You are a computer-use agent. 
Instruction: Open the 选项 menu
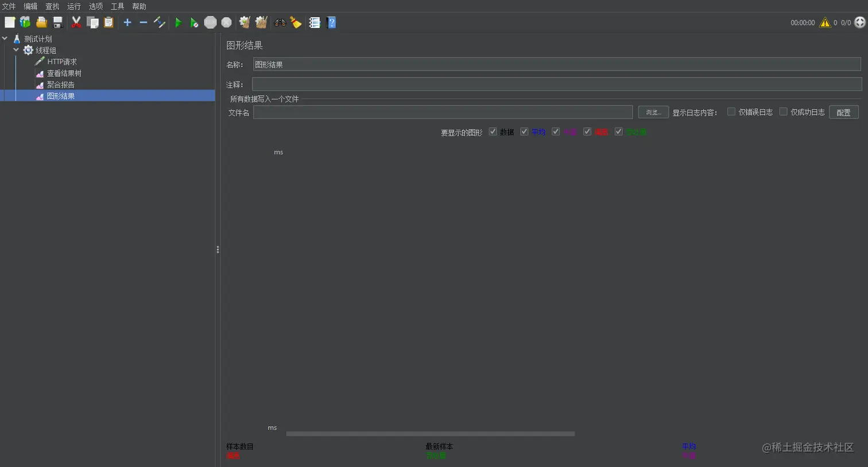point(96,6)
